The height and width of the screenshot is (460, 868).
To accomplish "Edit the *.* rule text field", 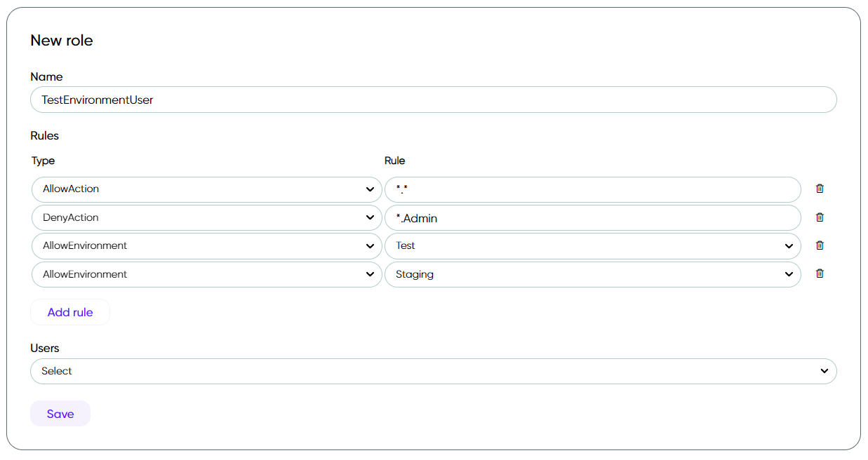I will 593,189.
